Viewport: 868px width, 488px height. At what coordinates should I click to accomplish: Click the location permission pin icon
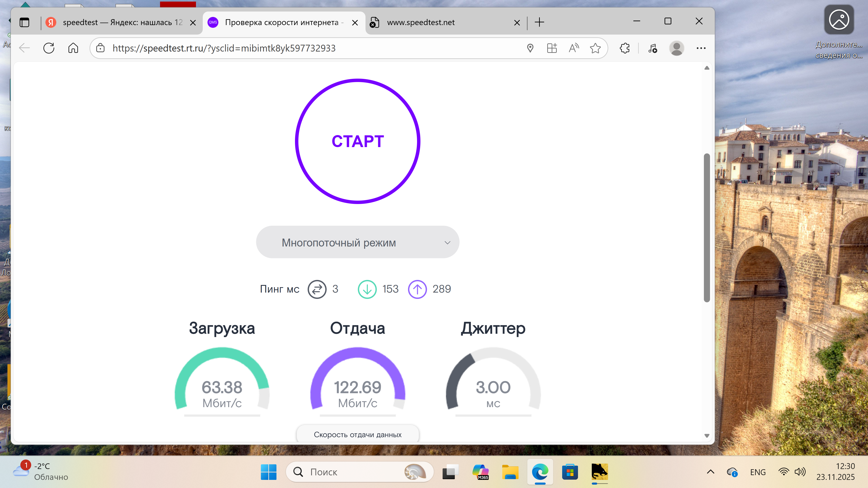530,48
